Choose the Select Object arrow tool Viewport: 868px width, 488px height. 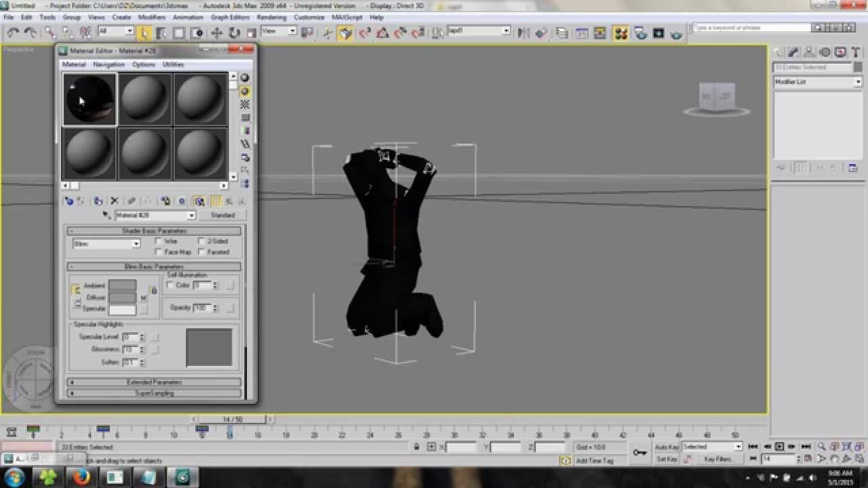tap(144, 33)
